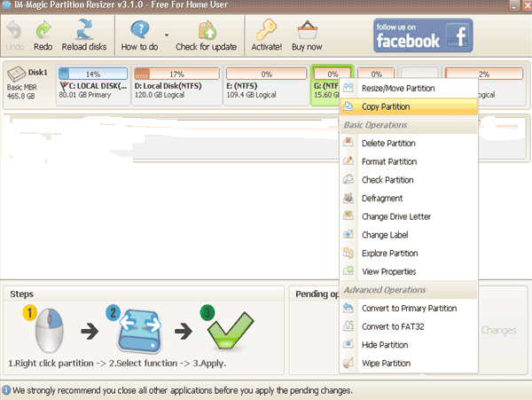Click the green Redo arrow icon
This screenshot has height=400, width=532.
(x=43, y=30)
